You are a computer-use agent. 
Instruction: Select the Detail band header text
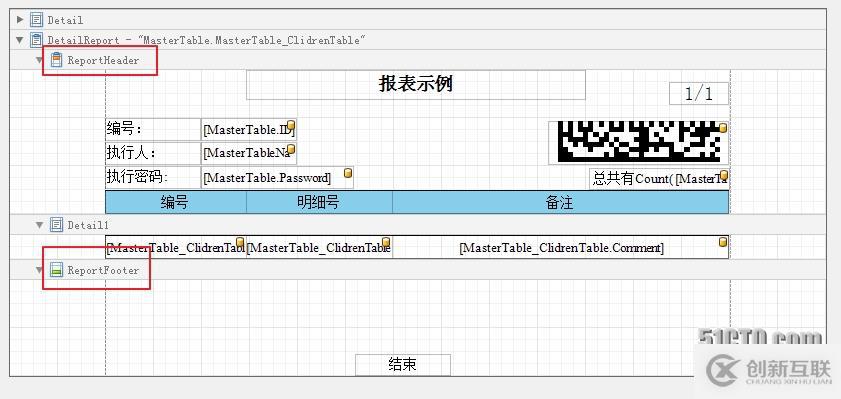pyautogui.click(x=65, y=20)
